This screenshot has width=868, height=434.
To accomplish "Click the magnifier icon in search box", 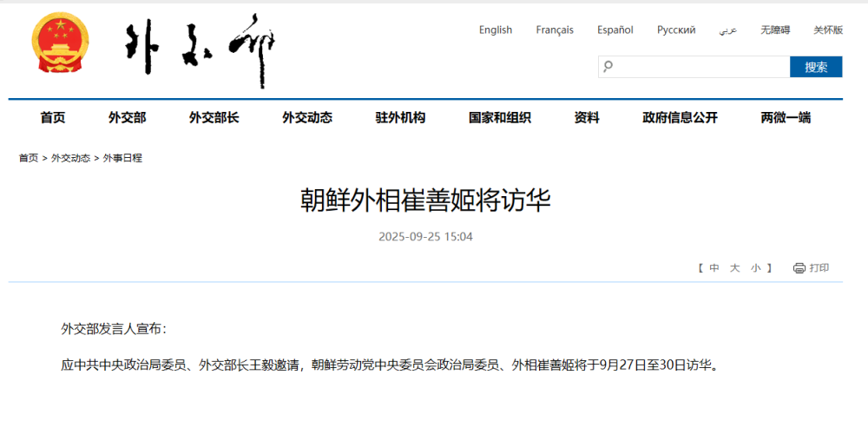I will coord(608,67).
